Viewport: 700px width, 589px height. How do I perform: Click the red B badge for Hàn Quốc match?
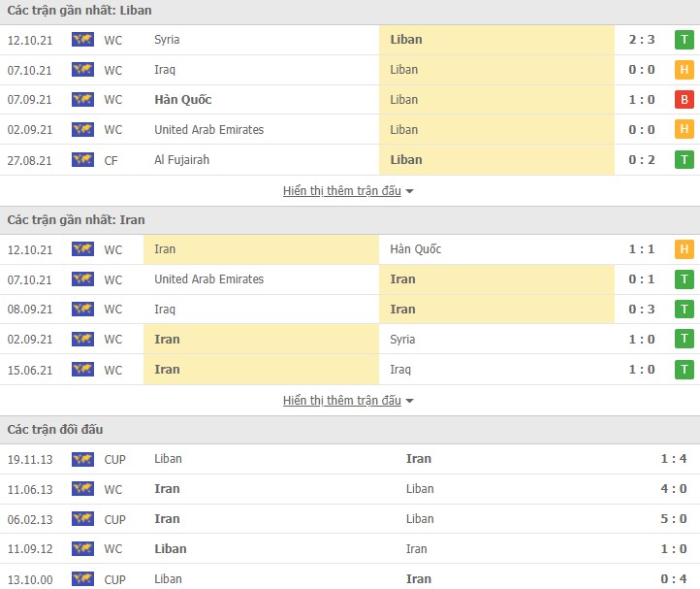point(684,100)
